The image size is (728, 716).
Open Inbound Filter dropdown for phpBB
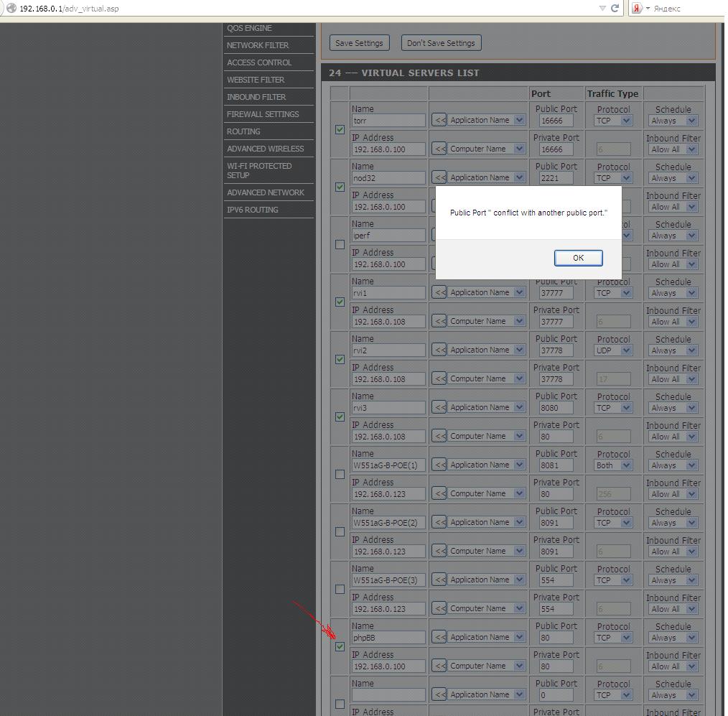tap(672, 666)
